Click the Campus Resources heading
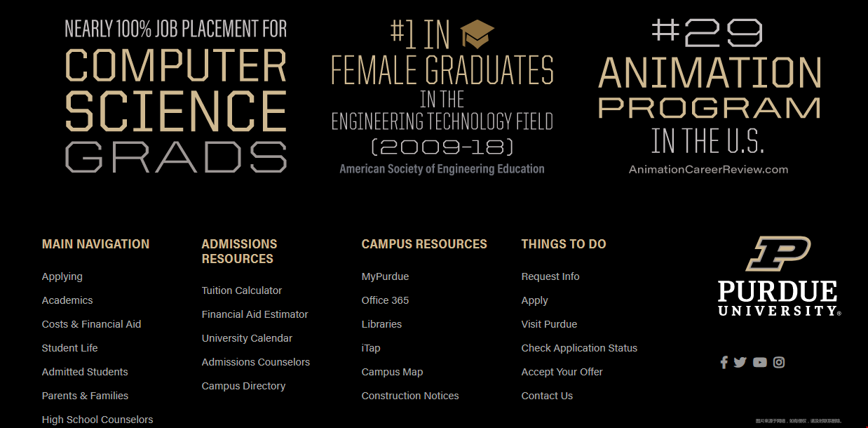This screenshot has width=868, height=428. 424,244
